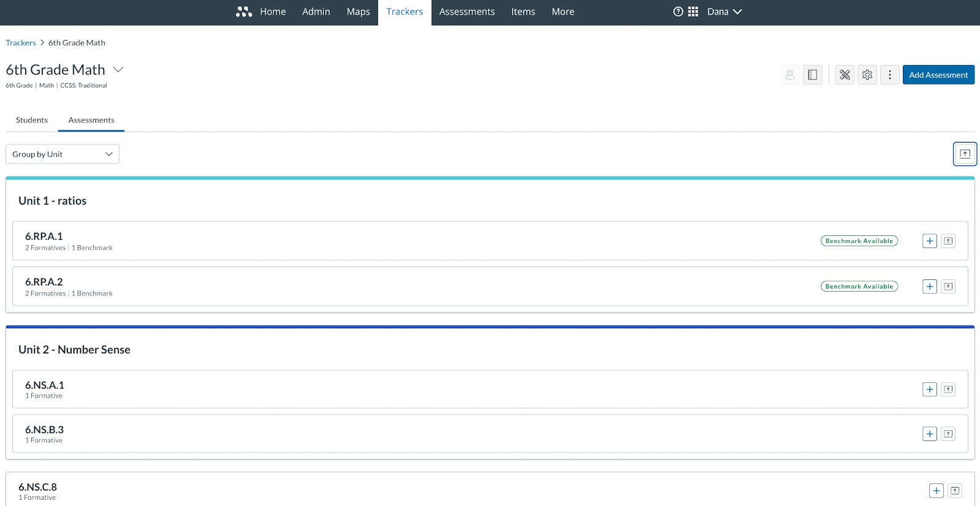This screenshot has height=506, width=980.
Task: Add assessment plus icon for 6.RP.A.1
Action: point(930,241)
